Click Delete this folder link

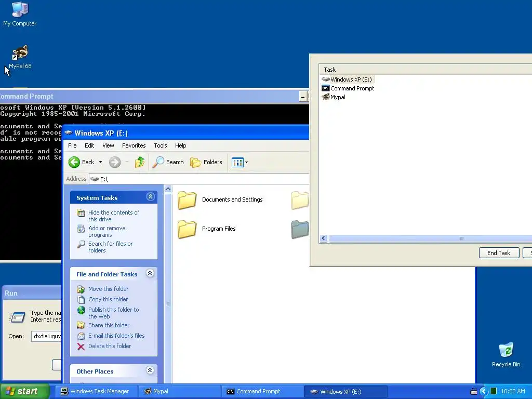(109, 346)
